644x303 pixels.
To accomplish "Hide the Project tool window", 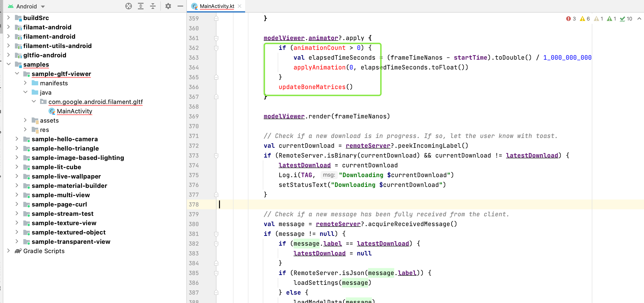I will (180, 6).
